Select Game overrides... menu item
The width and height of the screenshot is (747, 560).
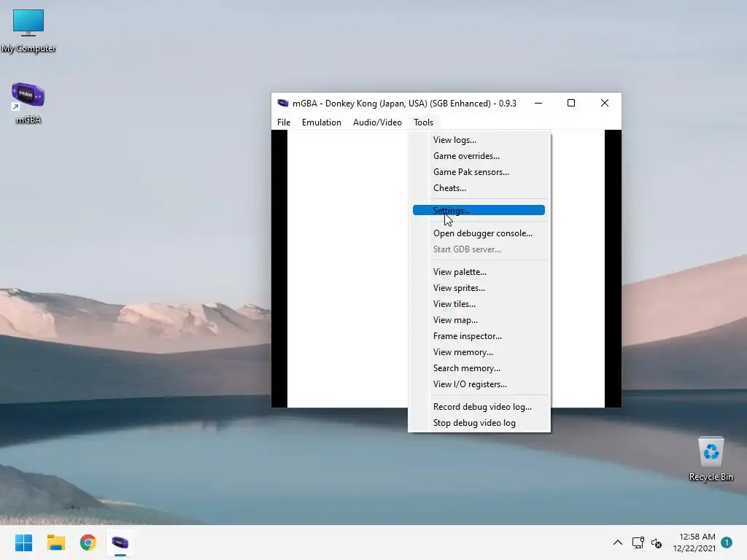tap(479, 156)
